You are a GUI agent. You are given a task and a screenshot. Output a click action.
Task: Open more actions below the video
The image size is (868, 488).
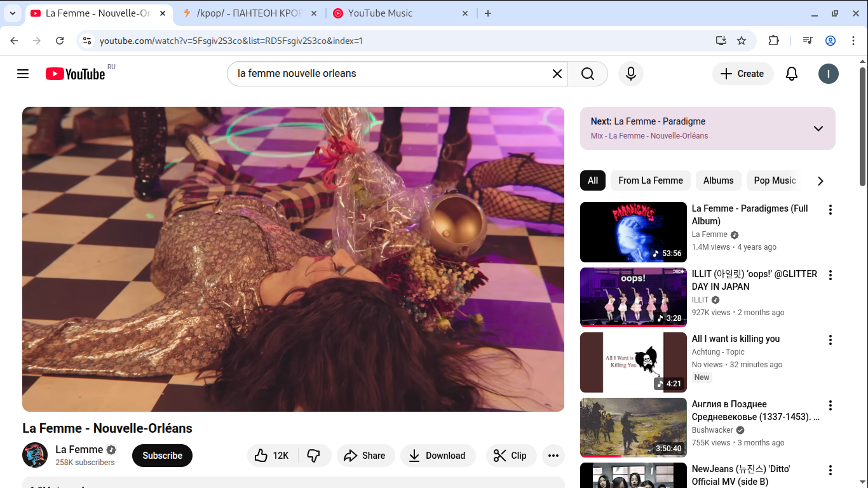point(553,456)
